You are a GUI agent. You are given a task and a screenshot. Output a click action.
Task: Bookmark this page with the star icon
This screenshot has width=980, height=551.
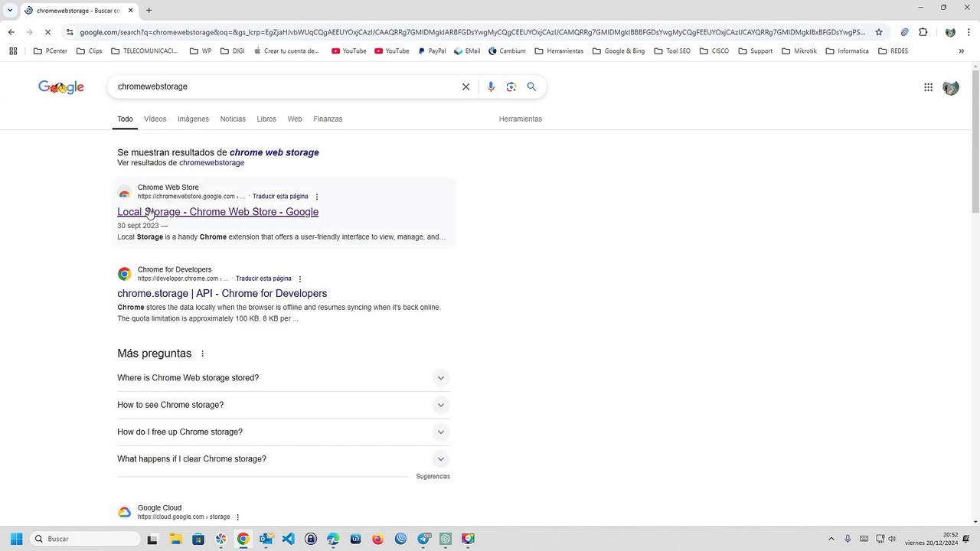pyautogui.click(x=879, y=32)
